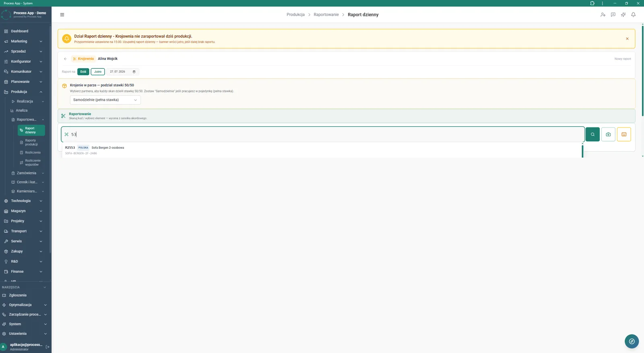The image size is (644, 353).
Task: Click the Planowanie calendar icon
Action: [x=6, y=82]
